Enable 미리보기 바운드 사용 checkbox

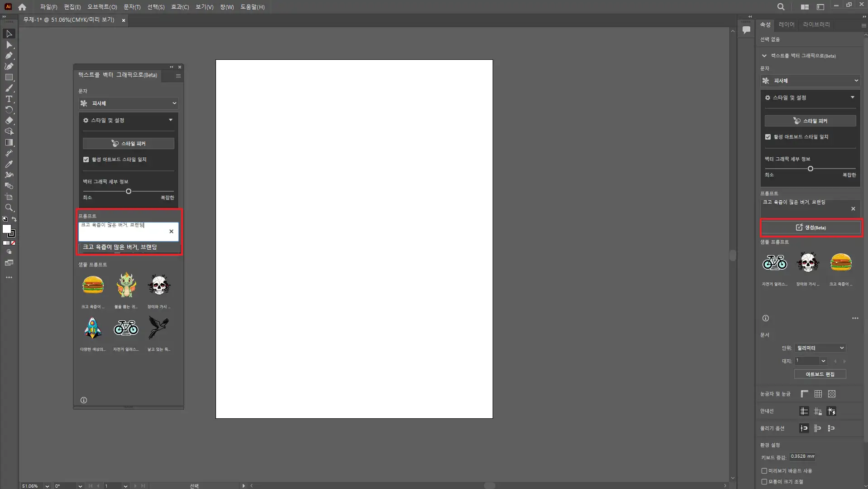pyautogui.click(x=764, y=471)
